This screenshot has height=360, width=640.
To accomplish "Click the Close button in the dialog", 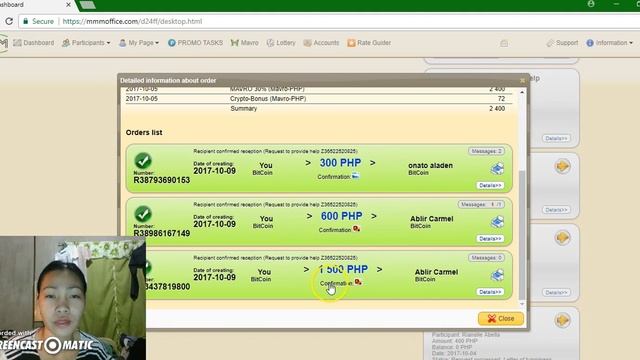I will 501,318.
